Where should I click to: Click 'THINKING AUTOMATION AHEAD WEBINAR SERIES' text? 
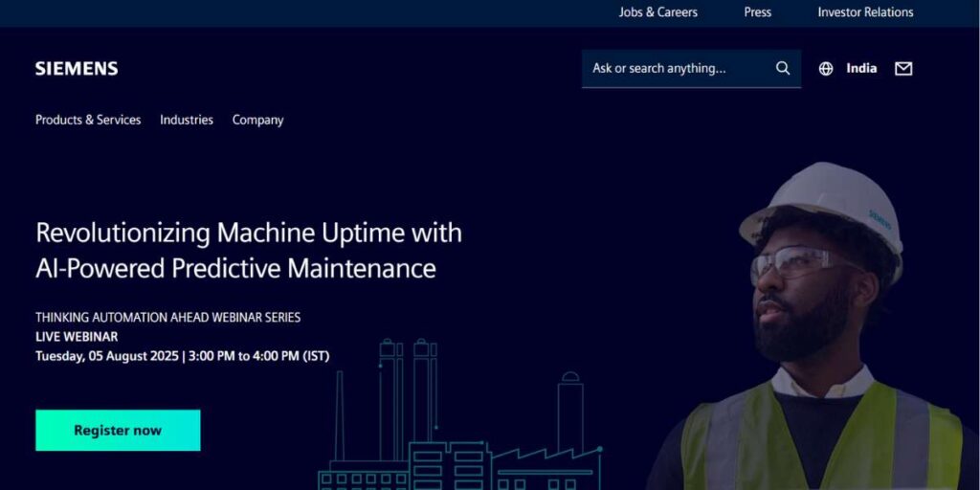pos(168,318)
